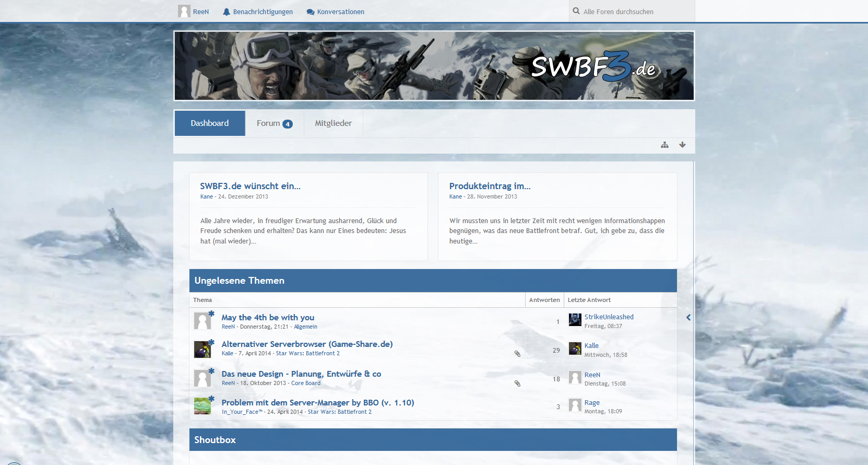Viewport: 868px width, 465px height.
Task: Click the SWBF3.de banner logo
Action: click(593, 66)
